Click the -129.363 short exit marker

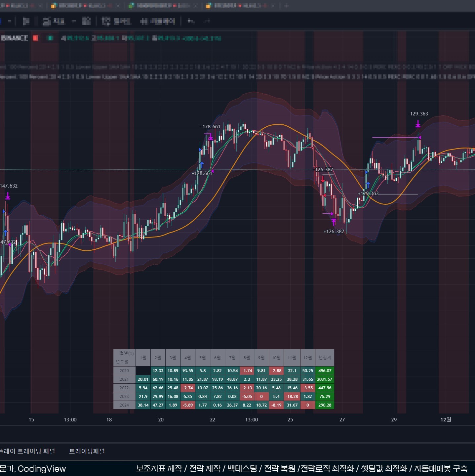[x=418, y=124]
